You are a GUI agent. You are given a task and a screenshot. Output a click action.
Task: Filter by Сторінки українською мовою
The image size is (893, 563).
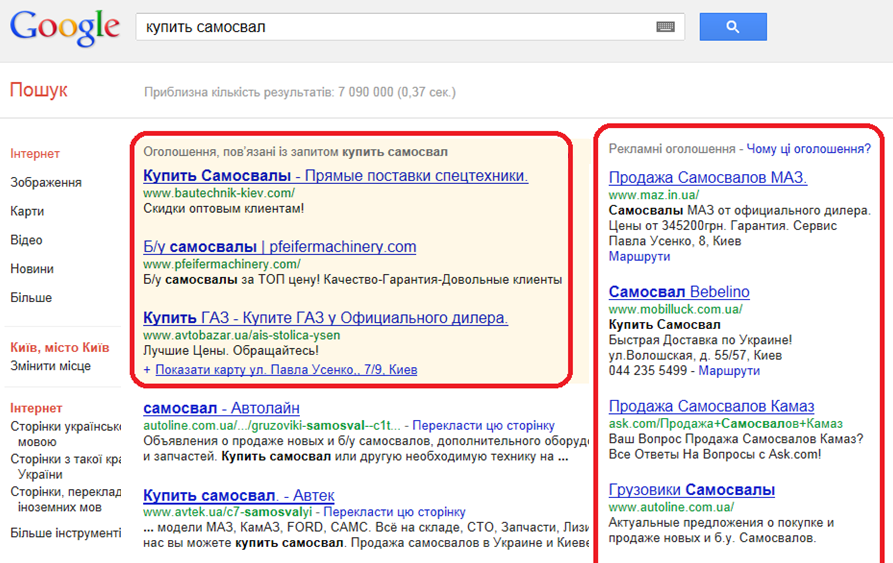[65, 434]
